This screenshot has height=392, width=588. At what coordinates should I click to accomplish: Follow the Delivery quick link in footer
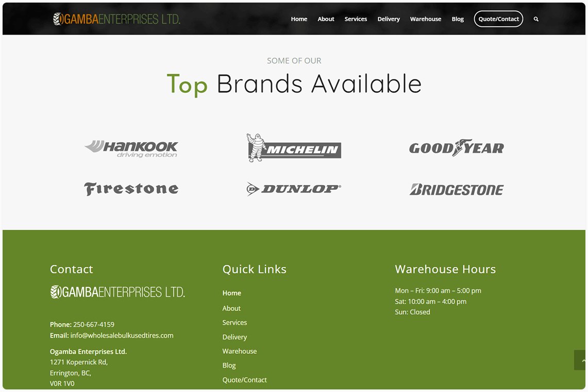235,337
